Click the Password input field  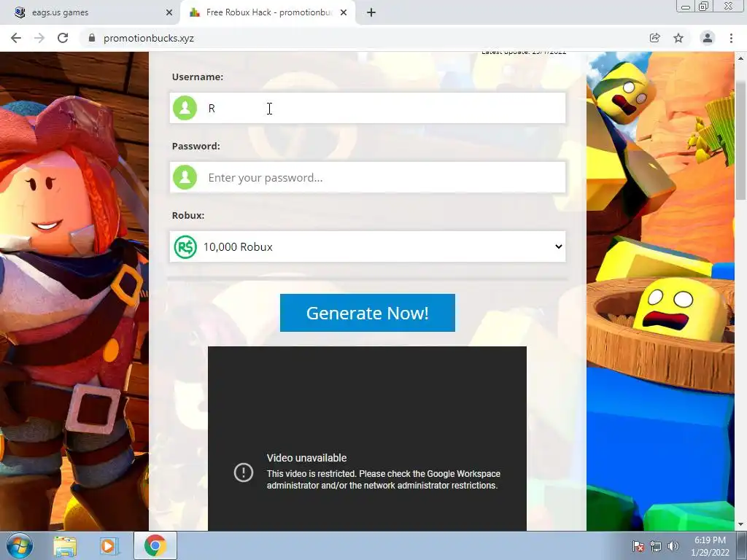pos(368,177)
